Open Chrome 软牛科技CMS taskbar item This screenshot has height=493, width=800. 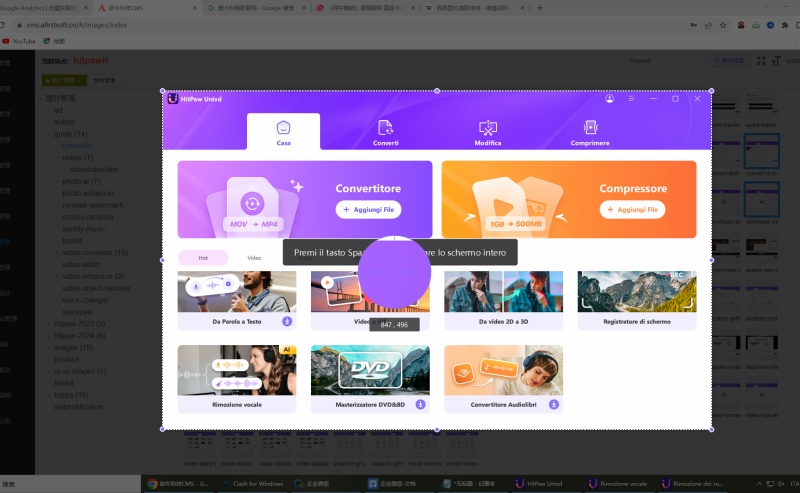point(178,484)
